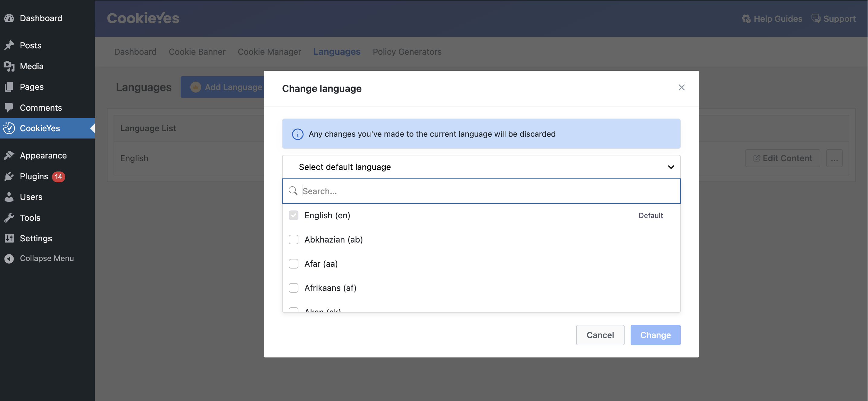The width and height of the screenshot is (868, 401).
Task: Click the blue Change button
Action: click(x=655, y=335)
